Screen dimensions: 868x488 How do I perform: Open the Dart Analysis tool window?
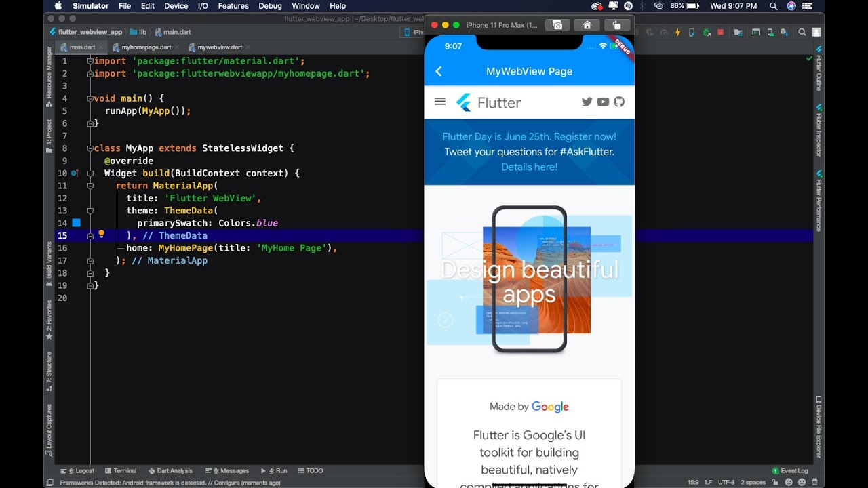[x=170, y=470]
